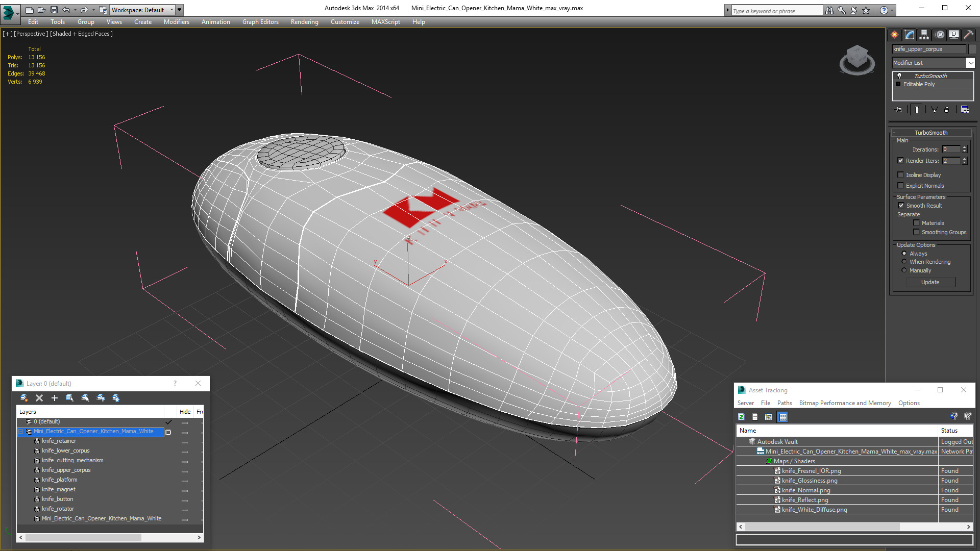The height and width of the screenshot is (551, 980).
Task: Click the Status column header
Action: click(955, 431)
